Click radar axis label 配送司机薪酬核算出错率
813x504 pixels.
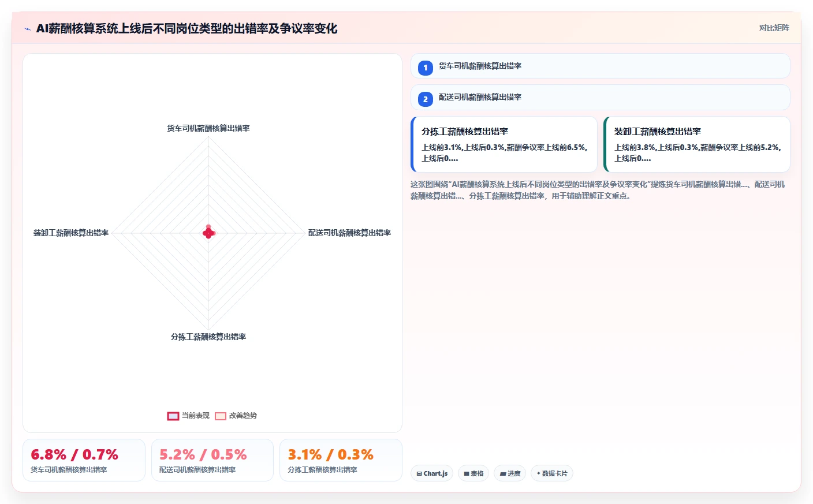(349, 233)
